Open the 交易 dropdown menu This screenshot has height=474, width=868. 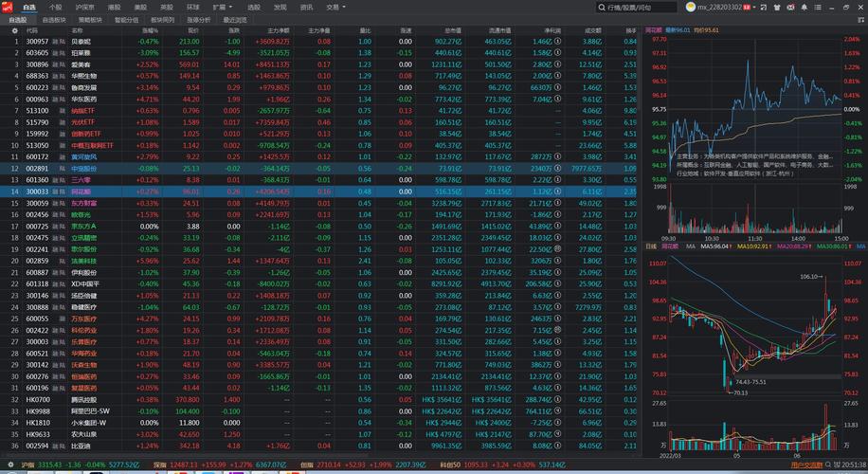click(333, 7)
